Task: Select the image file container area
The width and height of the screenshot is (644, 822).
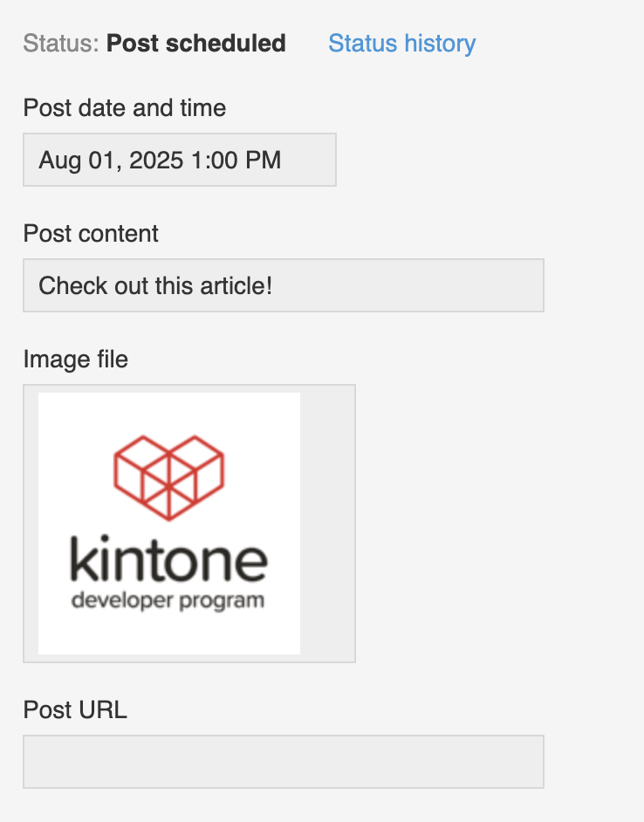Action: tap(188, 523)
